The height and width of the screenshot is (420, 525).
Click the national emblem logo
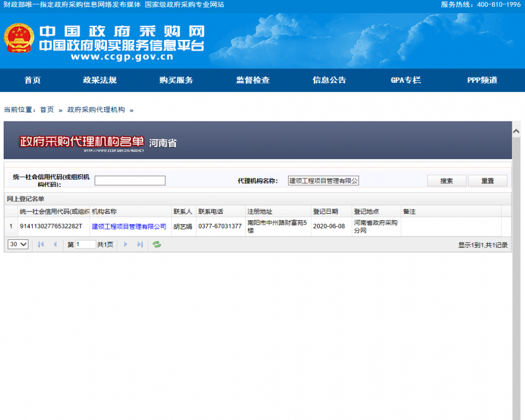[19, 38]
